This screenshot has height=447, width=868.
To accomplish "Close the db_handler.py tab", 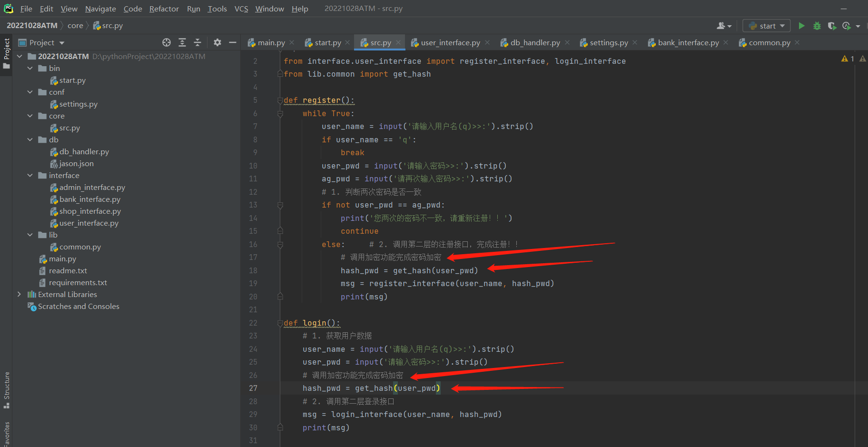I will pyautogui.click(x=567, y=42).
